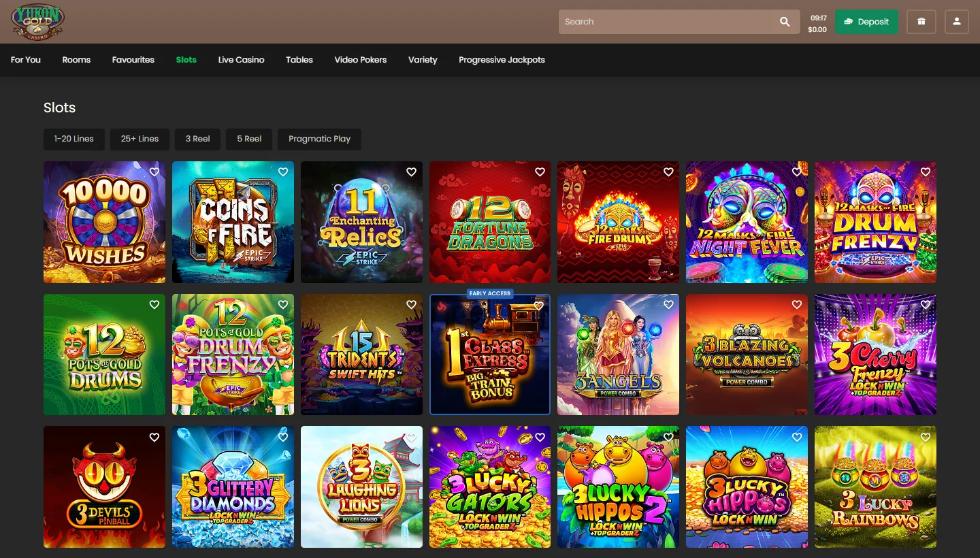
Task: Click the Early Access badge label
Action: pos(490,293)
